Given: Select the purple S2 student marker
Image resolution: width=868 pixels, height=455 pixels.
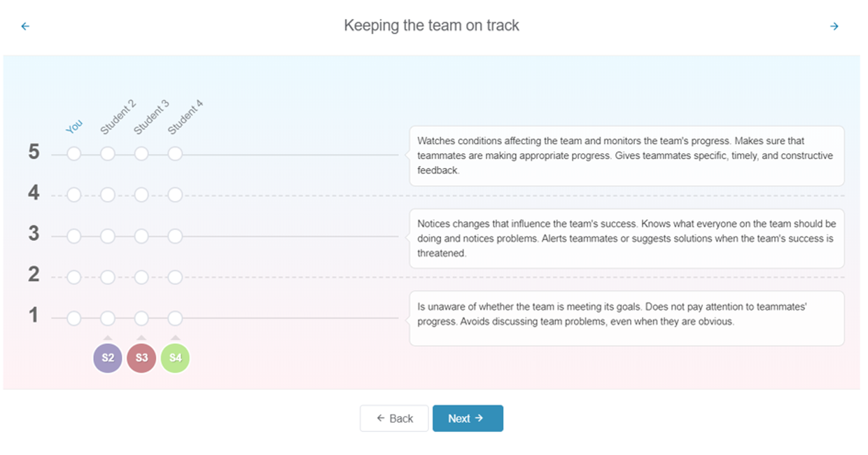Looking at the screenshot, I should tap(108, 358).
